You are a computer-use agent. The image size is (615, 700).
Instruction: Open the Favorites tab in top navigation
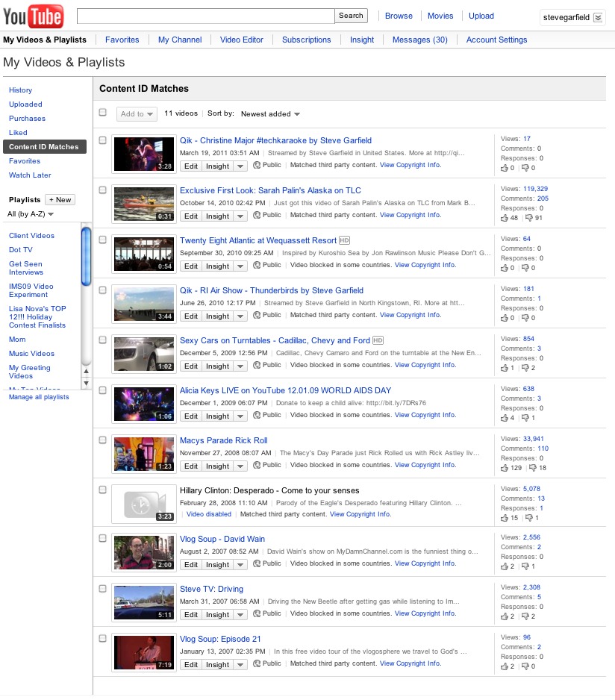click(x=122, y=40)
